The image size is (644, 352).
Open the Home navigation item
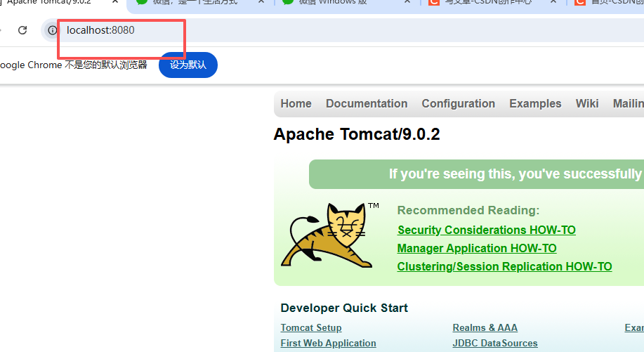(x=296, y=103)
